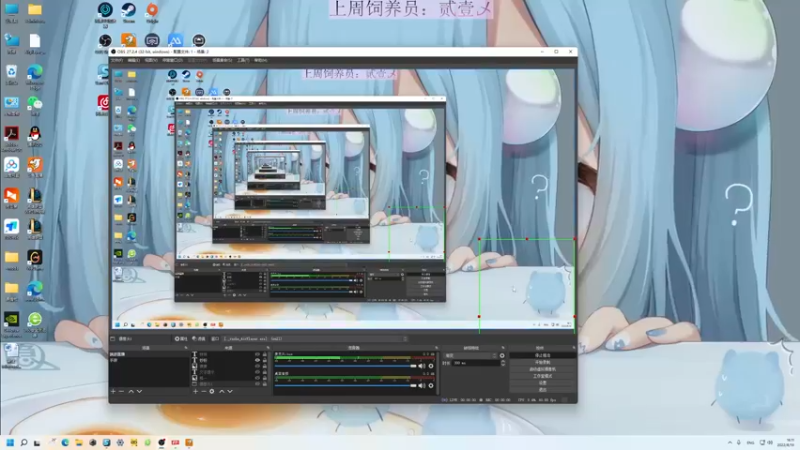800x450 pixels.
Task: Remove selected source with minus button
Action: pos(204,391)
